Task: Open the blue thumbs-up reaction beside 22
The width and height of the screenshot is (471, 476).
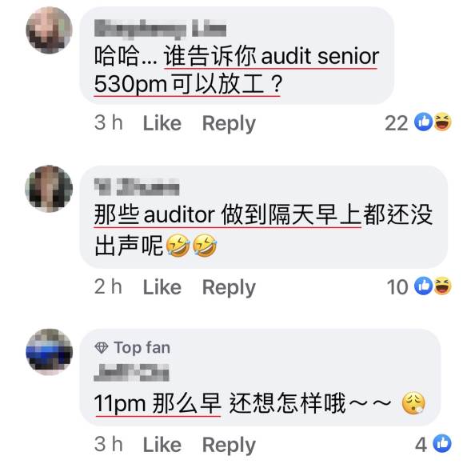Action: click(423, 122)
